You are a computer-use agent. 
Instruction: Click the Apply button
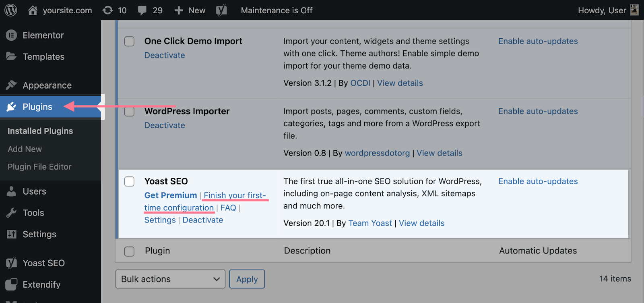point(247,279)
